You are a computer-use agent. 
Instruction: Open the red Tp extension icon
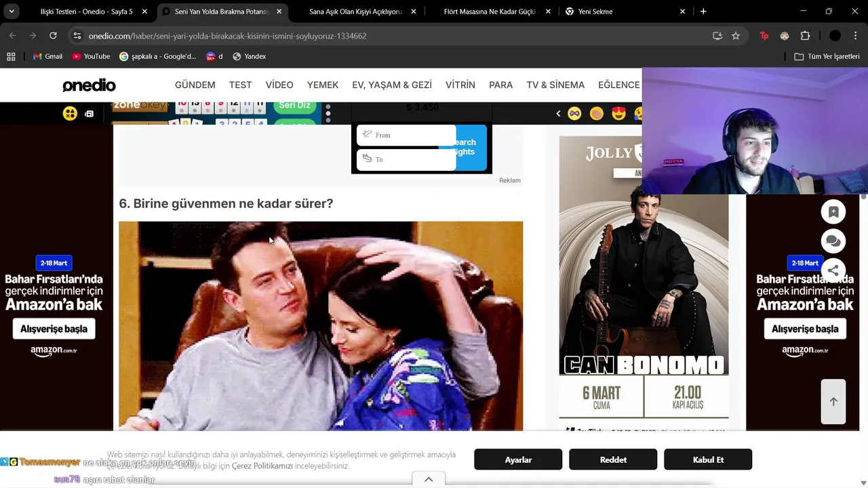[764, 36]
